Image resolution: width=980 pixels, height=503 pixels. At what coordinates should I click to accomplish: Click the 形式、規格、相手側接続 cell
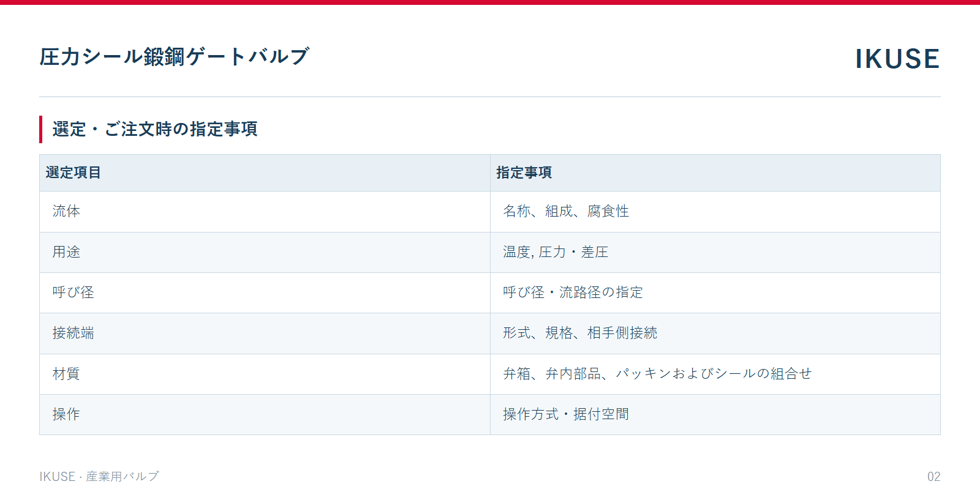click(715, 333)
